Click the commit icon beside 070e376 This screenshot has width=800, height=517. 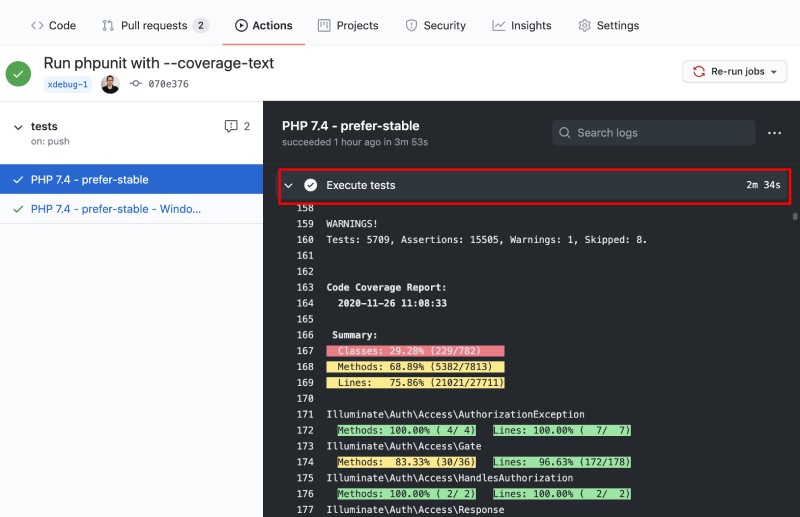tap(135, 83)
